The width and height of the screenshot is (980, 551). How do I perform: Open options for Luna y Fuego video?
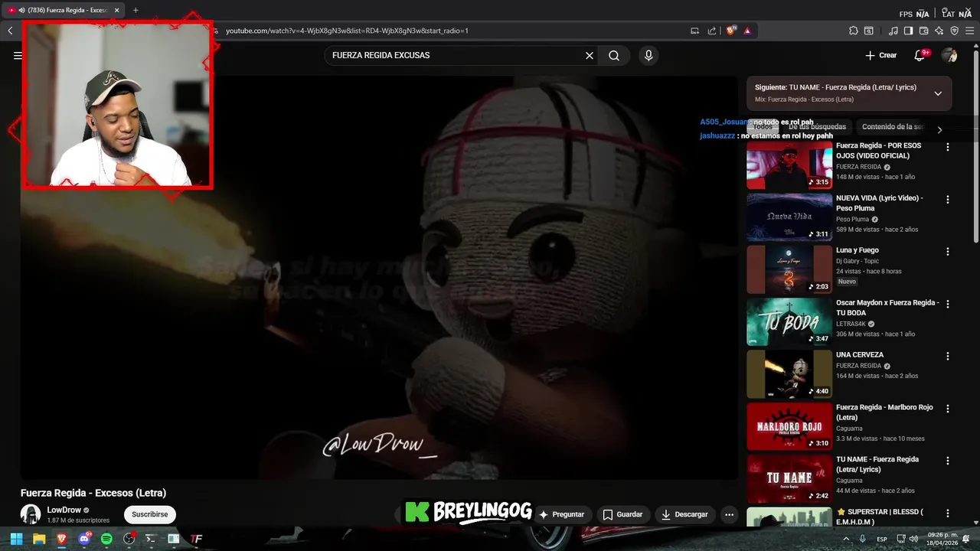coord(948,251)
